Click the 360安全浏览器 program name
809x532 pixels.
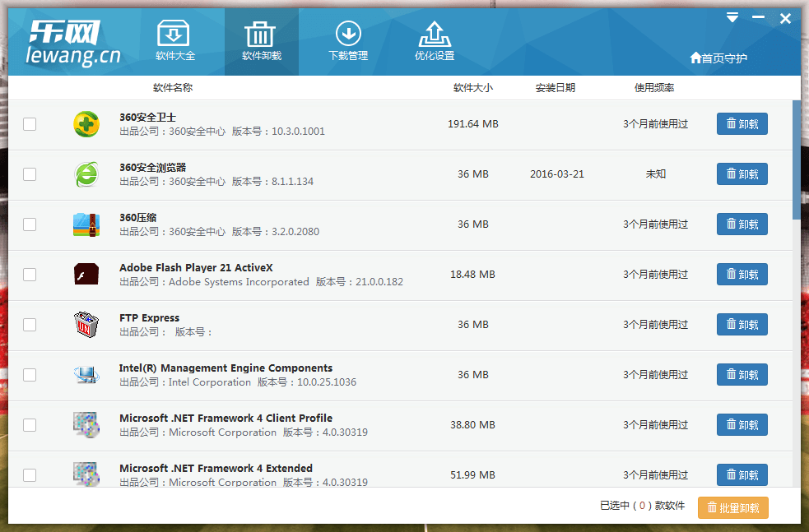point(153,168)
